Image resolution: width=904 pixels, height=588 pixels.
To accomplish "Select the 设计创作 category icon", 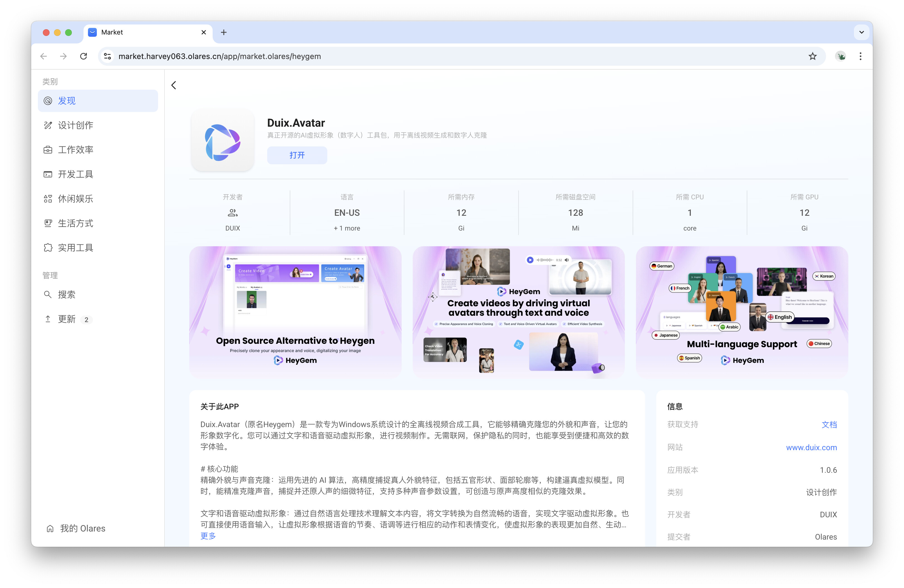I will [x=48, y=125].
